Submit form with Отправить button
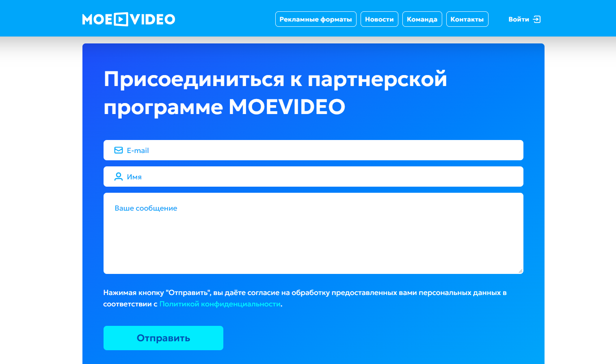616x364 pixels. [x=163, y=338]
